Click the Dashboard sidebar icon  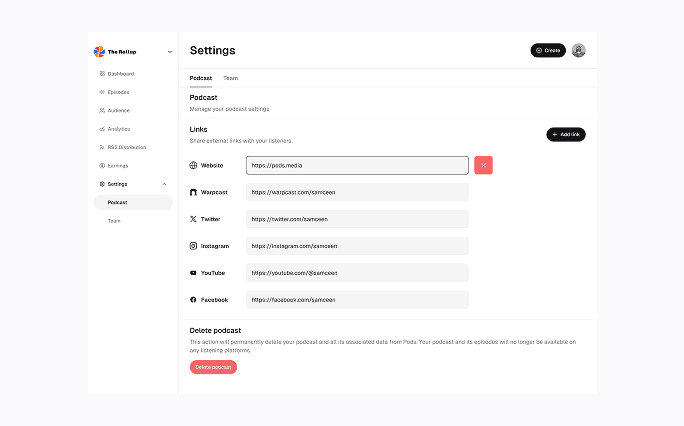click(102, 74)
